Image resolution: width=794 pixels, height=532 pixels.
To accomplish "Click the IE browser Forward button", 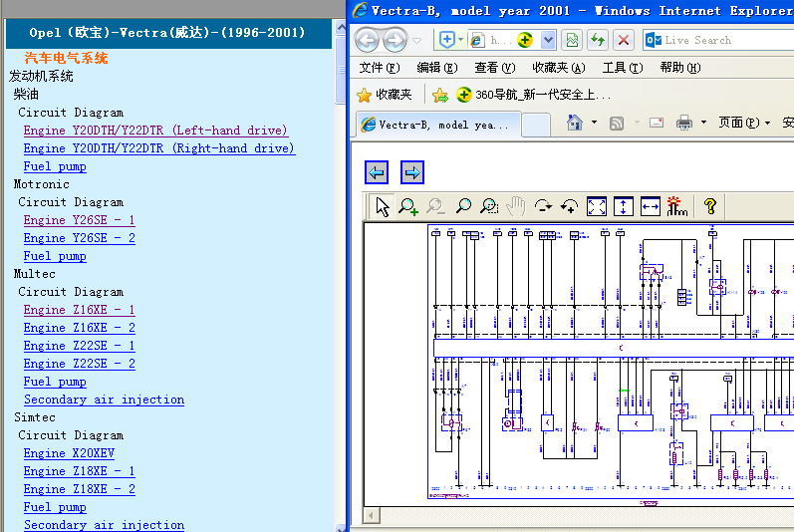I will tap(395, 40).
